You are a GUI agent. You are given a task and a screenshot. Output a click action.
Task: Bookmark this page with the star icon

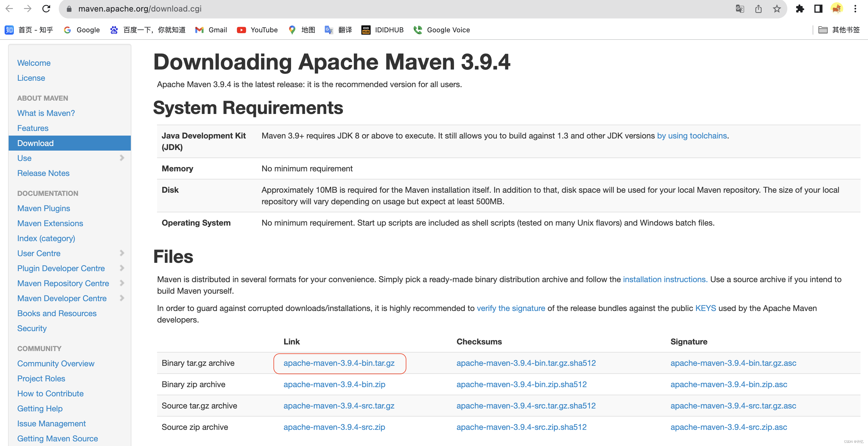pos(777,9)
